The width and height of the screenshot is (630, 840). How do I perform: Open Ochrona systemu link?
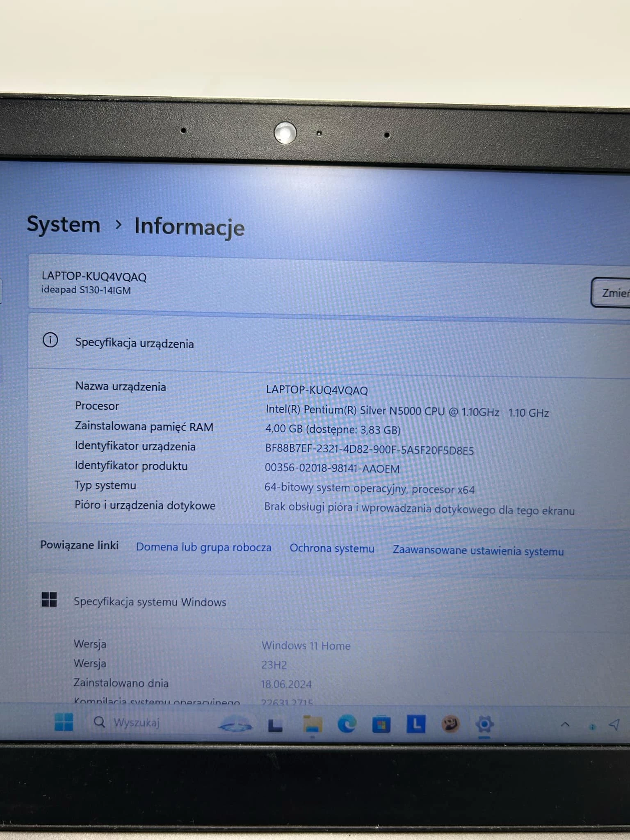coord(332,548)
